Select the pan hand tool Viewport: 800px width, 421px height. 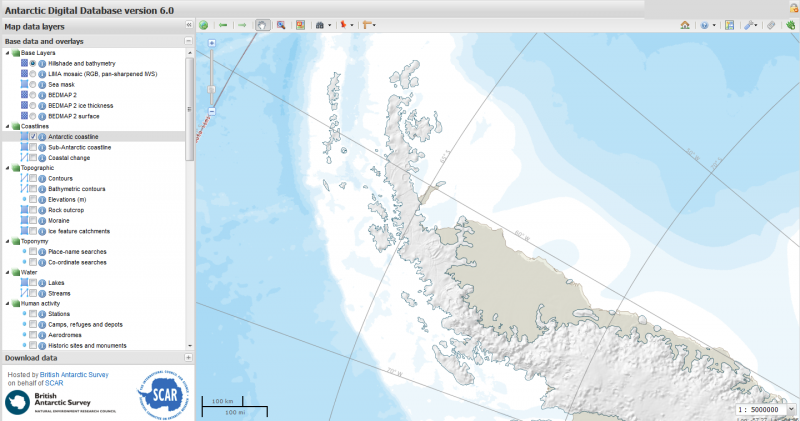[x=262, y=24]
